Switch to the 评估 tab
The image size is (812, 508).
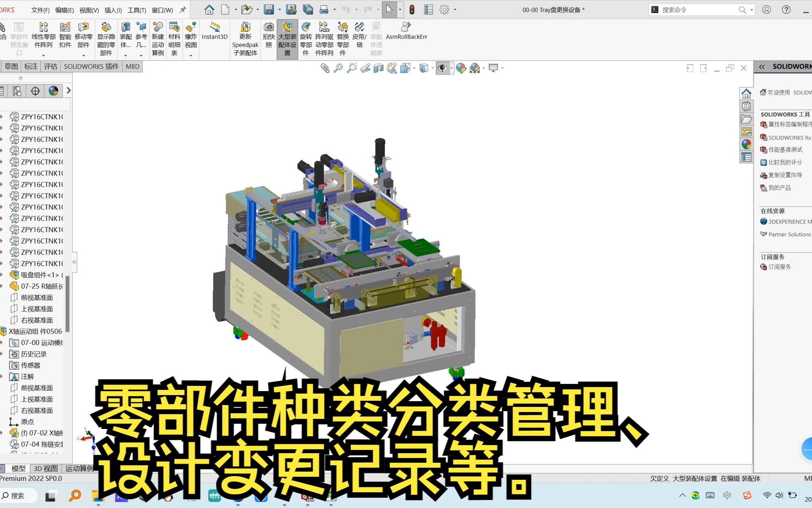tap(51, 67)
